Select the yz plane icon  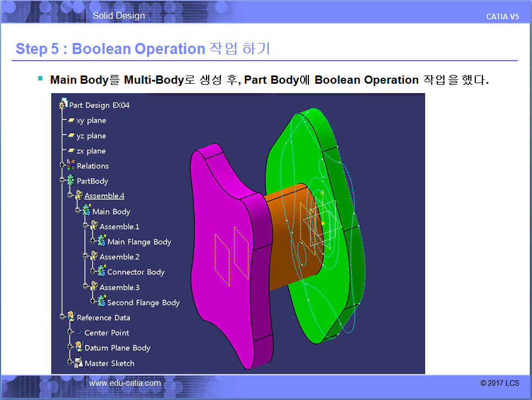pyautogui.click(x=71, y=136)
